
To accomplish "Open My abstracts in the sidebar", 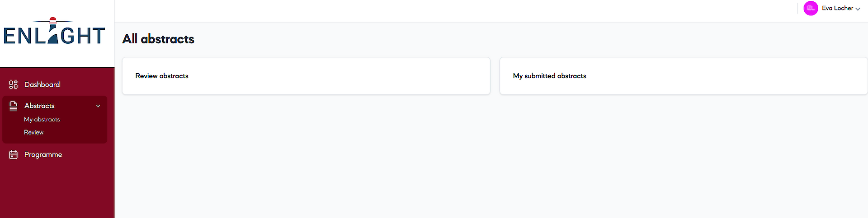I will [x=42, y=119].
